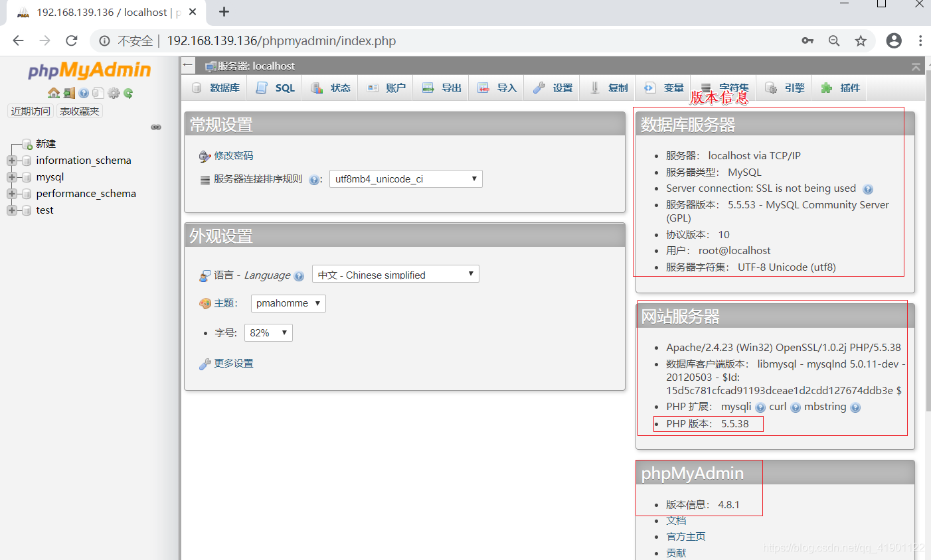Click the help icon after curl extension
The height and width of the screenshot is (560, 931).
coord(796,407)
